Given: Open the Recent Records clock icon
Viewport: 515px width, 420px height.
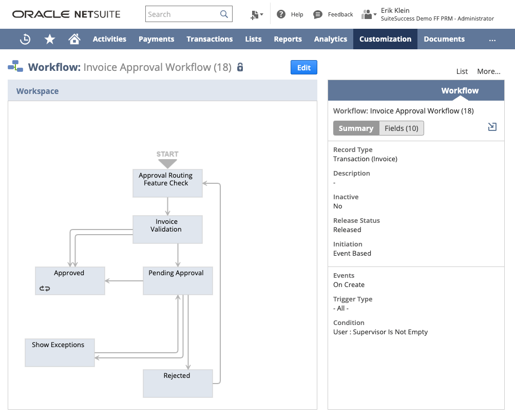Looking at the screenshot, I should click(25, 39).
